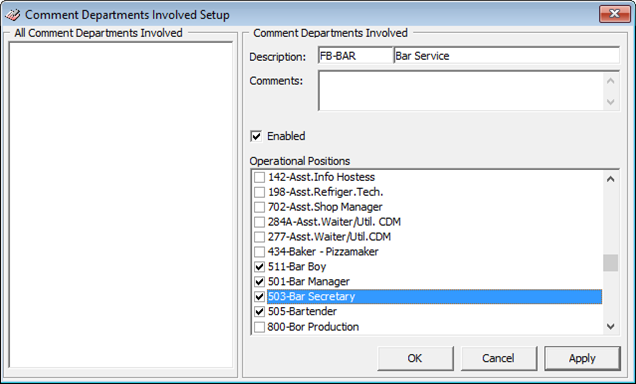
Task: Click Comments box scroll up arrow
Action: [610, 81]
